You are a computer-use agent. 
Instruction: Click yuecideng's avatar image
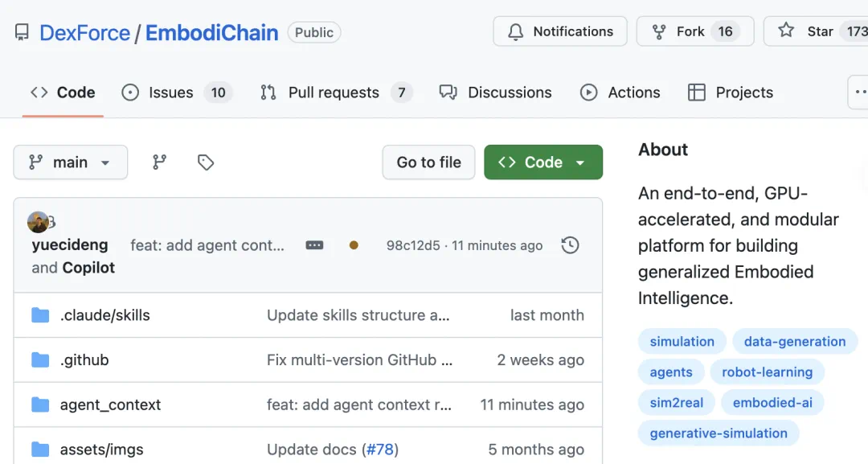[38, 222]
